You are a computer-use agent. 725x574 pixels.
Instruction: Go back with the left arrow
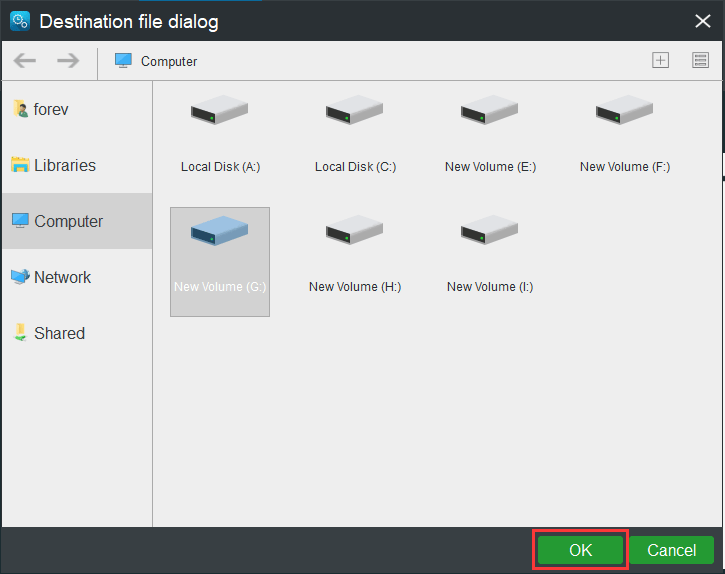25,61
